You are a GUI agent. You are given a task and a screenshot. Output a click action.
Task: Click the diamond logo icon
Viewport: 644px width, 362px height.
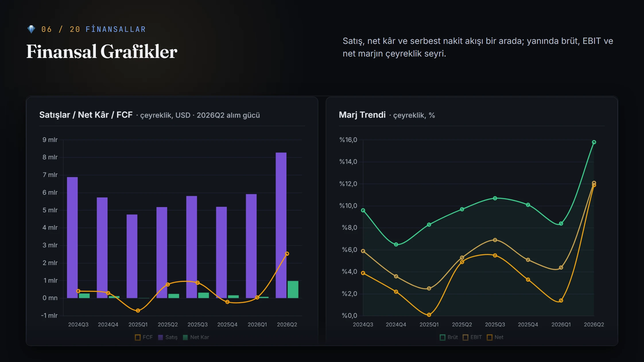coord(31,29)
